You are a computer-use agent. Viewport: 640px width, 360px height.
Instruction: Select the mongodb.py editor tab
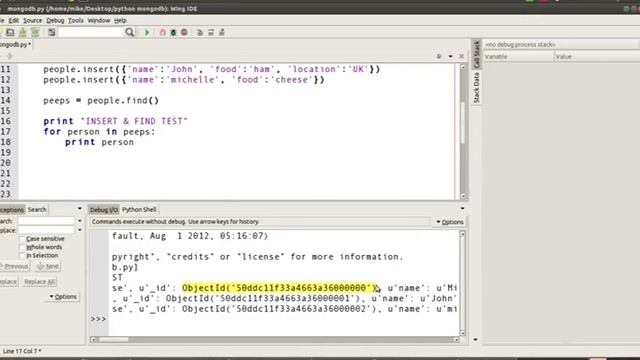pyautogui.click(x=15, y=44)
